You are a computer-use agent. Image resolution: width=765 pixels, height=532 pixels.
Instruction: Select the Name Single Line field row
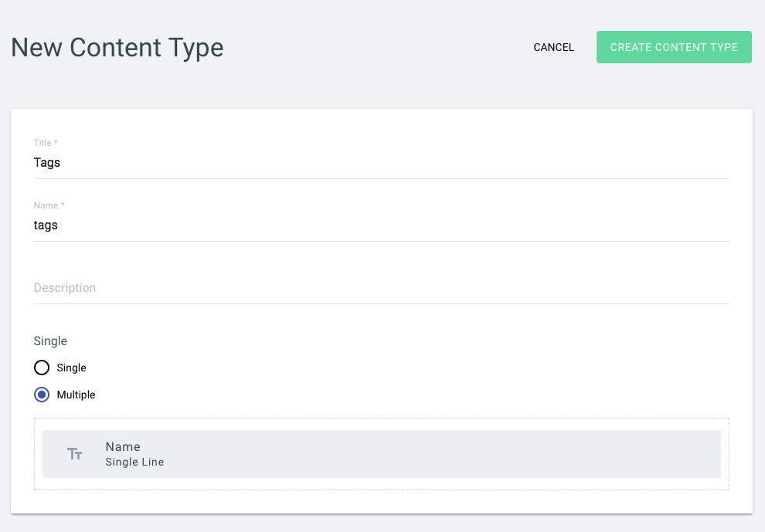point(382,454)
